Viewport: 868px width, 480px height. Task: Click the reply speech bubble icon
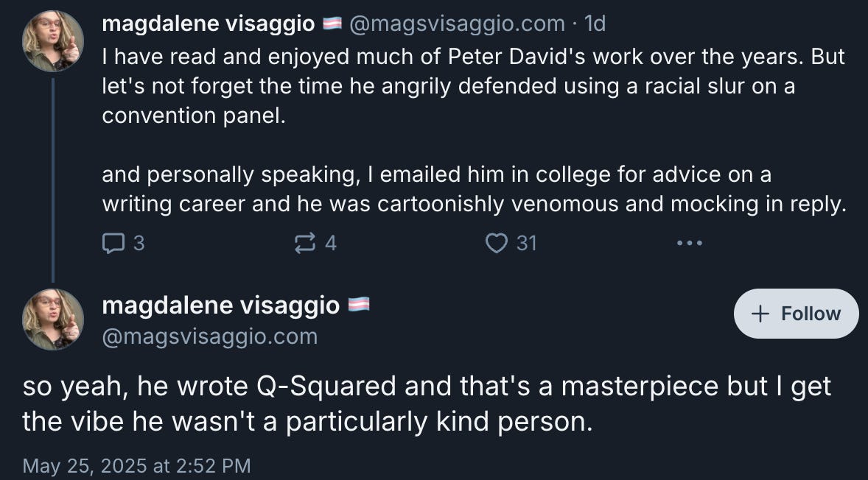coord(113,242)
